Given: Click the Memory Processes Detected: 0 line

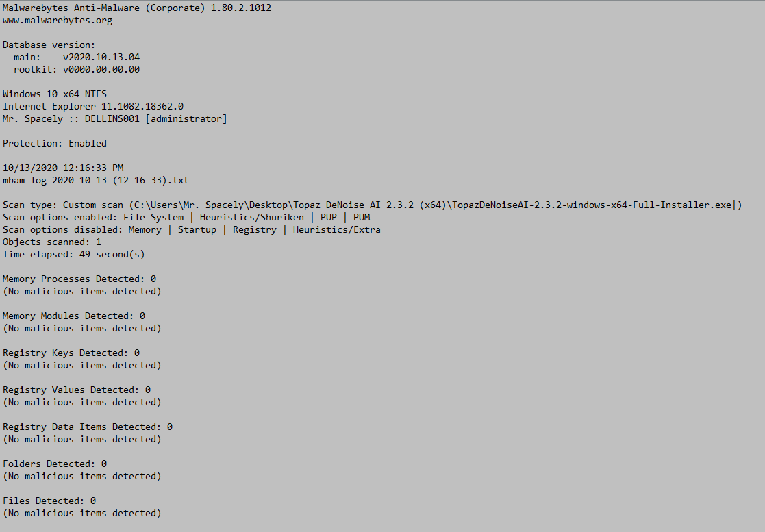Looking at the screenshot, I should (79, 279).
